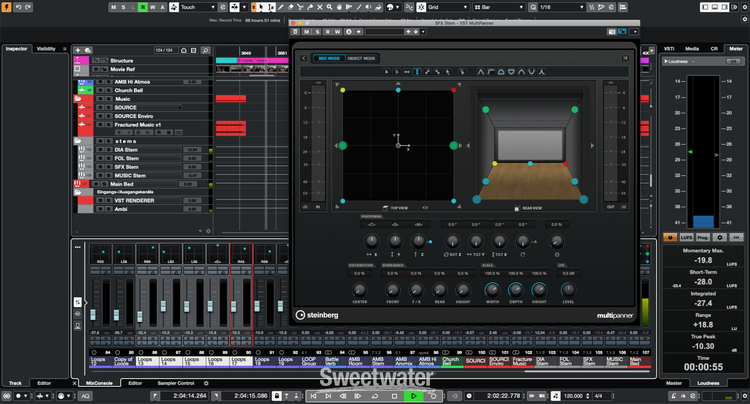Click the Prog. button under loudness meter
Viewport: 750px width, 404px height.
pyautogui.click(x=703, y=237)
